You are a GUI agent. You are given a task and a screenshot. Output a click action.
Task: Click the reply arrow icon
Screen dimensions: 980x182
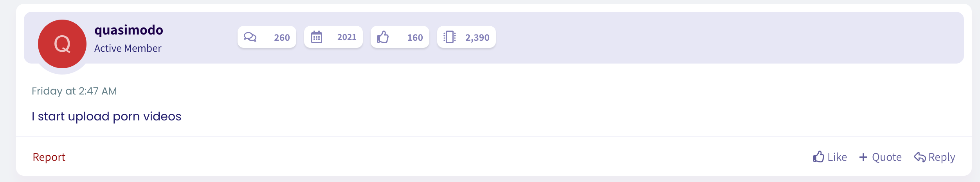click(x=920, y=157)
